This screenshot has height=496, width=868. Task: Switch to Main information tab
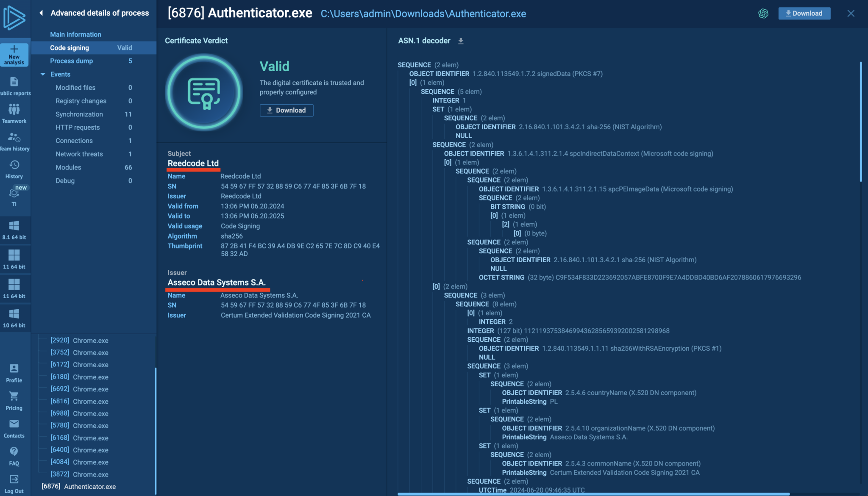point(75,34)
